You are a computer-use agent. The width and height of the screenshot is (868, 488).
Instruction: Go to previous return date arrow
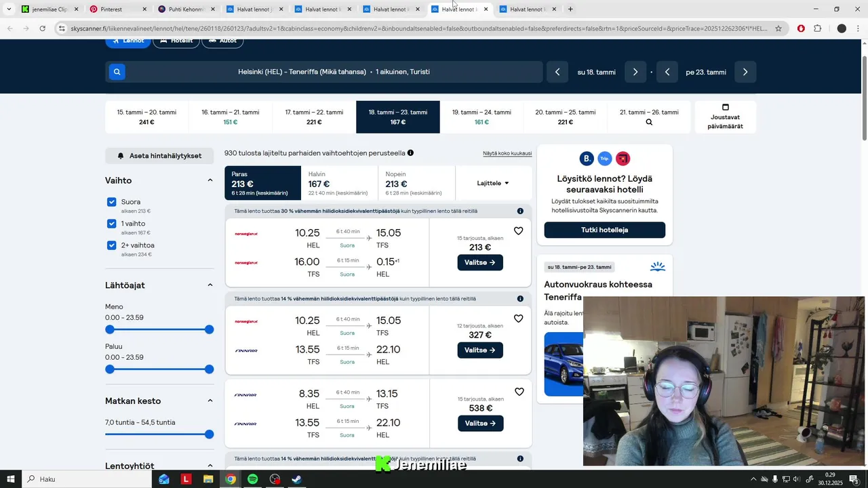(667, 72)
